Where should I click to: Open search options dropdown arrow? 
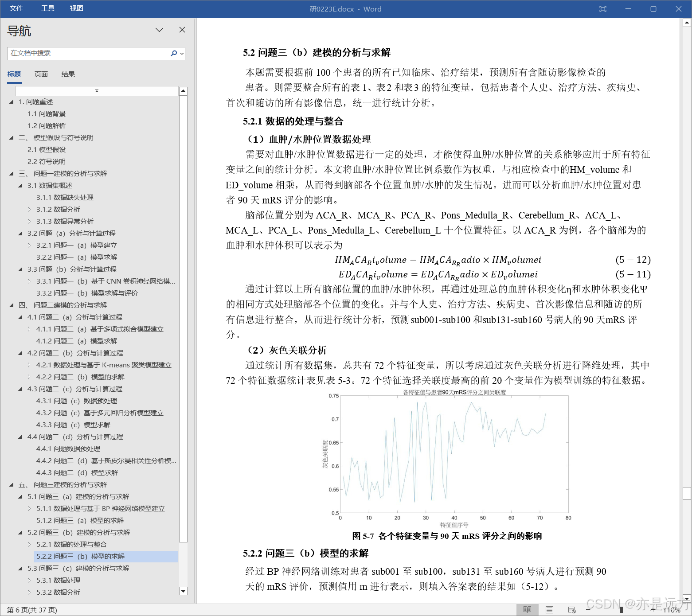click(182, 54)
